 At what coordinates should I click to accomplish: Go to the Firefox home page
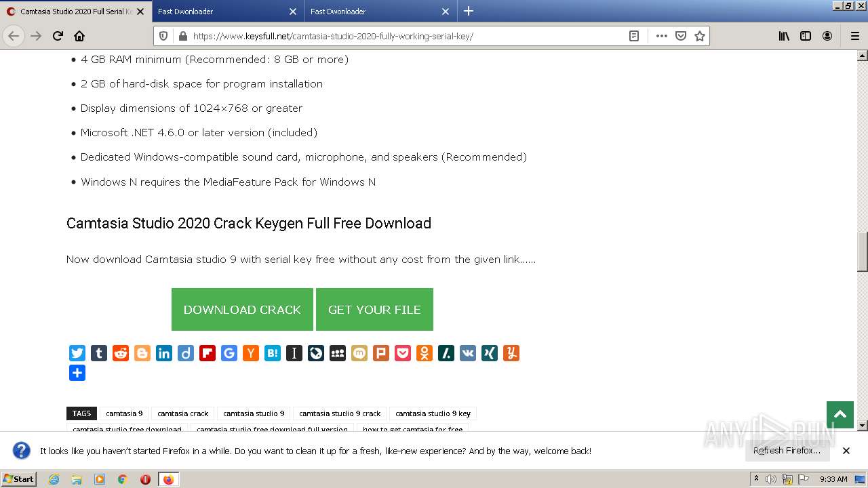pyautogui.click(x=79, y=36)
